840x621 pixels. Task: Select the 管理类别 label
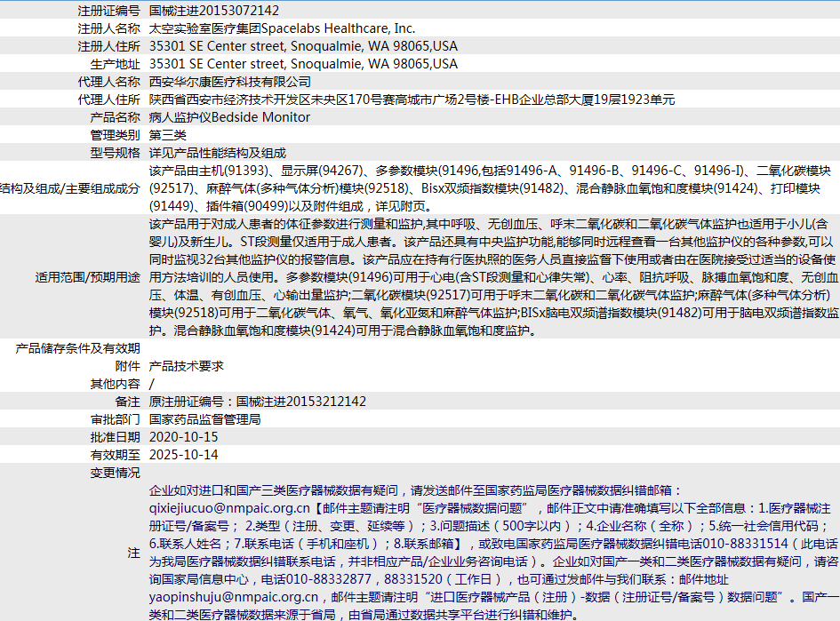(x=116, y=135)
